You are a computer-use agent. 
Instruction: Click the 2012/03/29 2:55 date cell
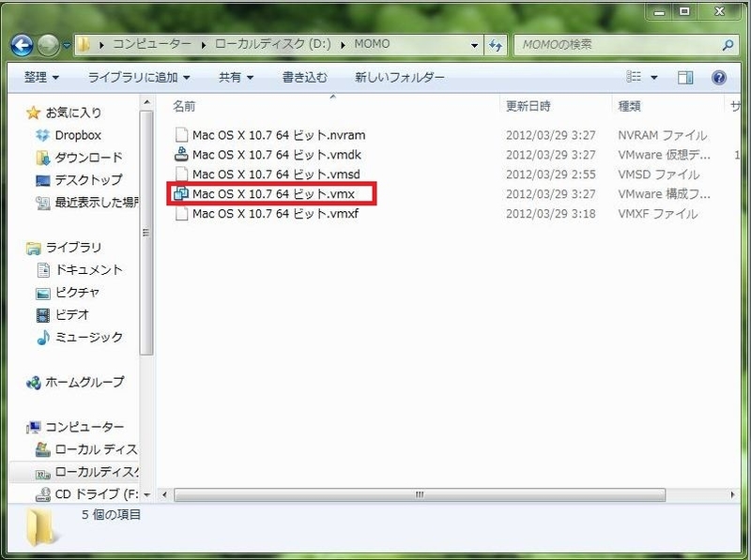point(551,174)
